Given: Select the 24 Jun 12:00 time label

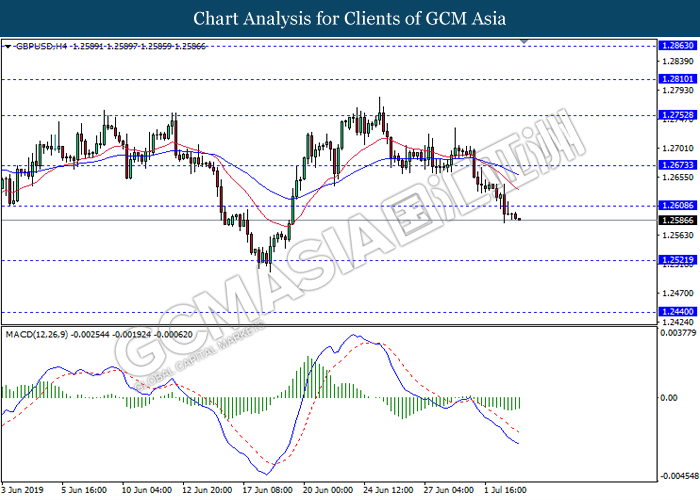Looking at the screenshot, I should point(390,491).
